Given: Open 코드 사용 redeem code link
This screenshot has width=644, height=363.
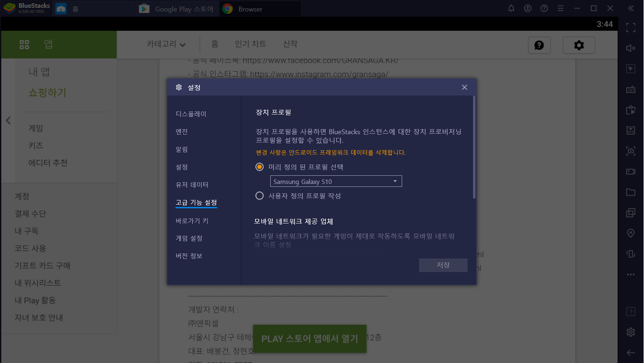Looking at the screenshot, I should pos(30,249).
